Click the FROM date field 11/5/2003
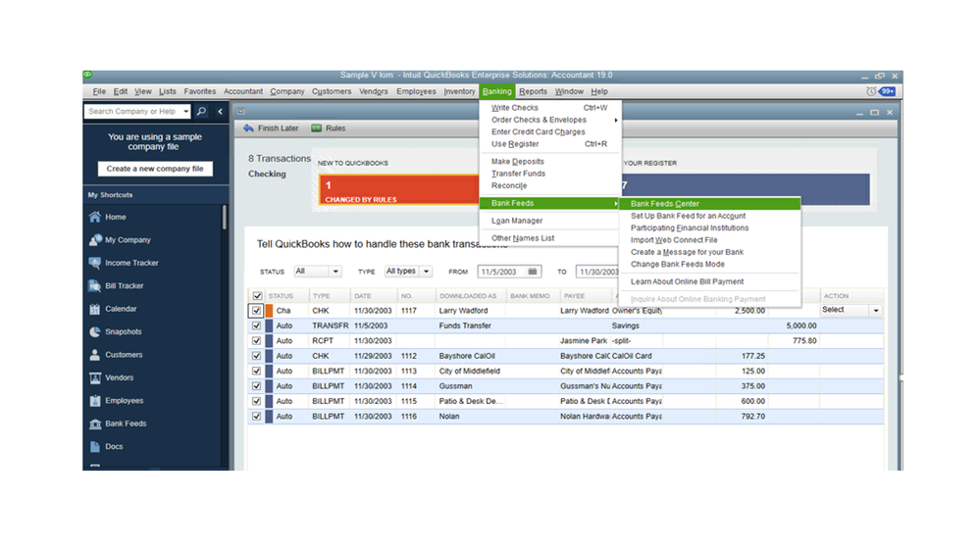This screenshot has width=980, height=551. pos(502,272)
